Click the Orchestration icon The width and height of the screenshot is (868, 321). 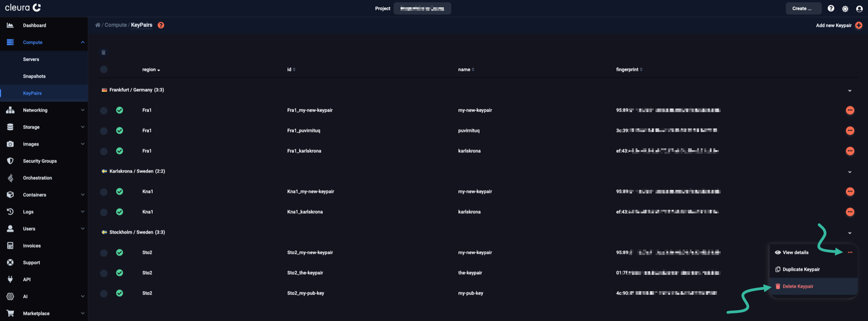tap(10, 178)
